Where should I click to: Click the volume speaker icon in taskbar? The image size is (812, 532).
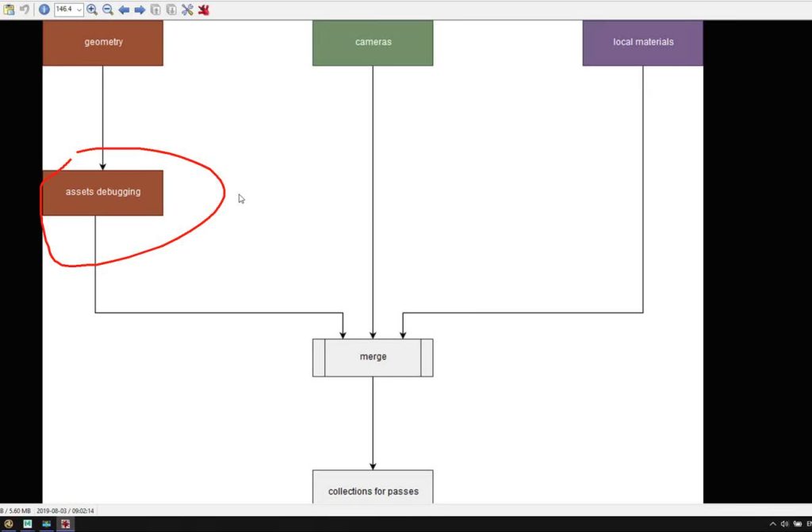click(784, 524)
